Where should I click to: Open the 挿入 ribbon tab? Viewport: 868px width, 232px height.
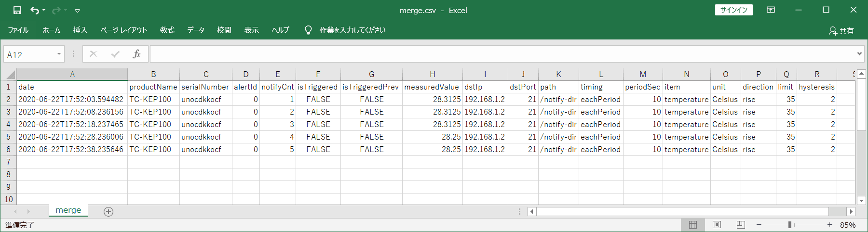tap(80, 30)
